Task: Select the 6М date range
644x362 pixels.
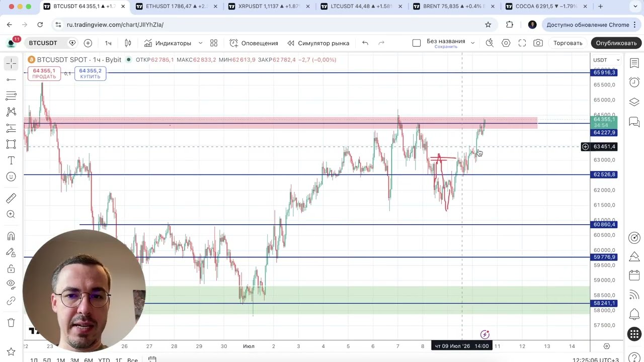Action: (89, 360)
